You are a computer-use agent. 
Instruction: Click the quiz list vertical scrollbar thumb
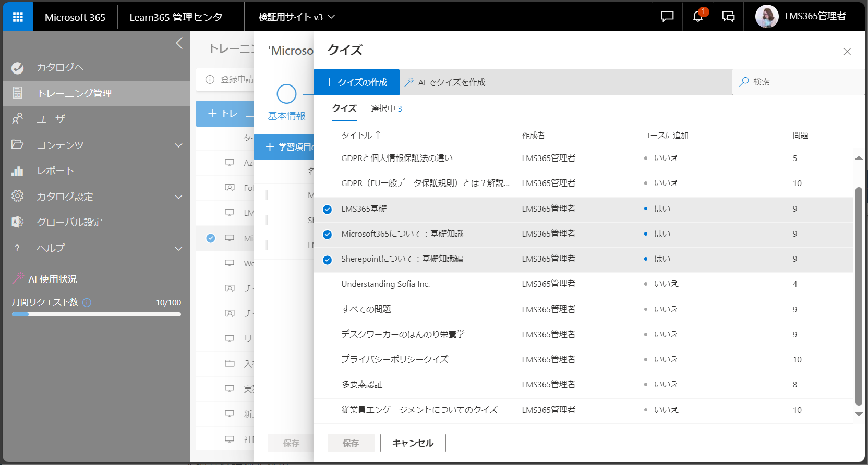pos(859,296)
